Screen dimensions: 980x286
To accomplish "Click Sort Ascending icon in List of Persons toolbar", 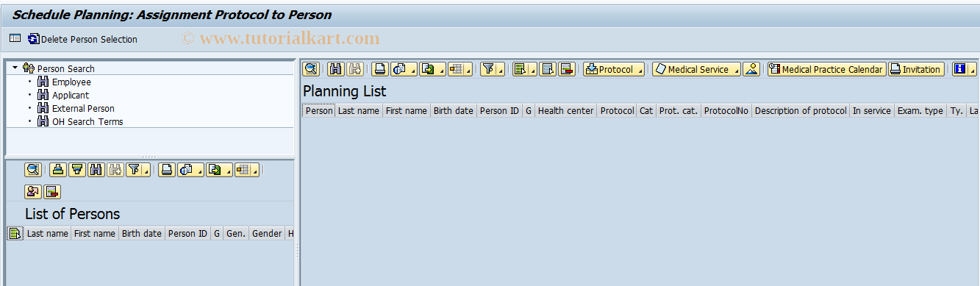I will pyautogui.click(x=58, y=170).
